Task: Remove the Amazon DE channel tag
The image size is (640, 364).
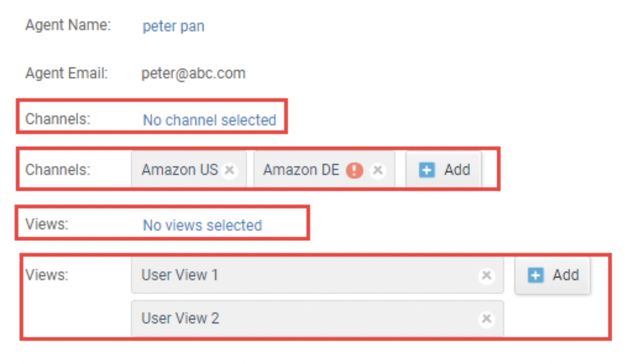Action: coord(378,170)
